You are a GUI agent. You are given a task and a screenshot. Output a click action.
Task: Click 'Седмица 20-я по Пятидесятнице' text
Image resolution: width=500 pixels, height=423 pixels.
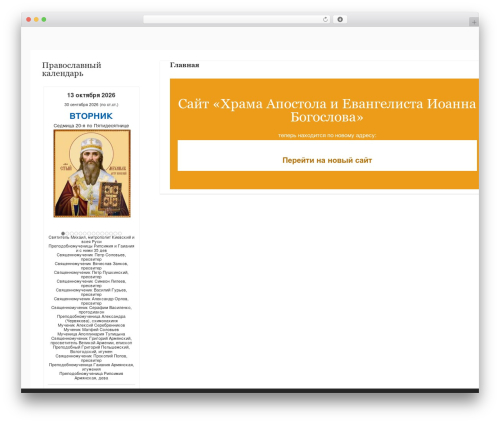(x=91, y=126)
